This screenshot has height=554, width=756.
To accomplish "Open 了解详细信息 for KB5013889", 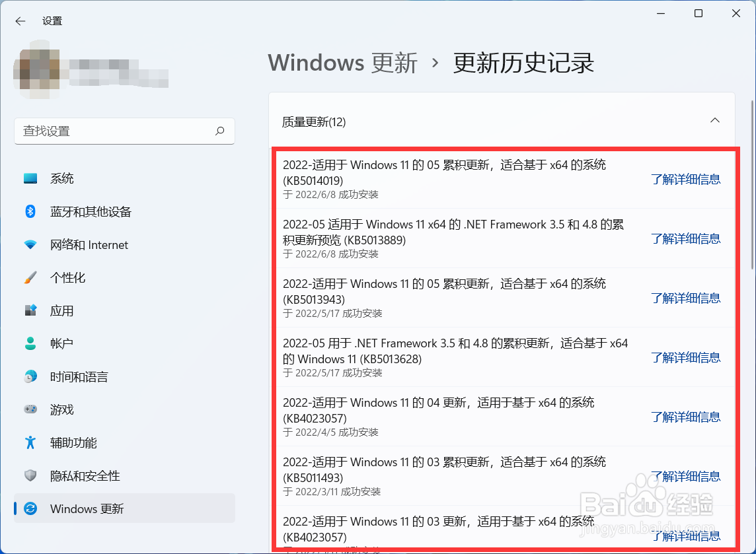I will tap(685, 238).
